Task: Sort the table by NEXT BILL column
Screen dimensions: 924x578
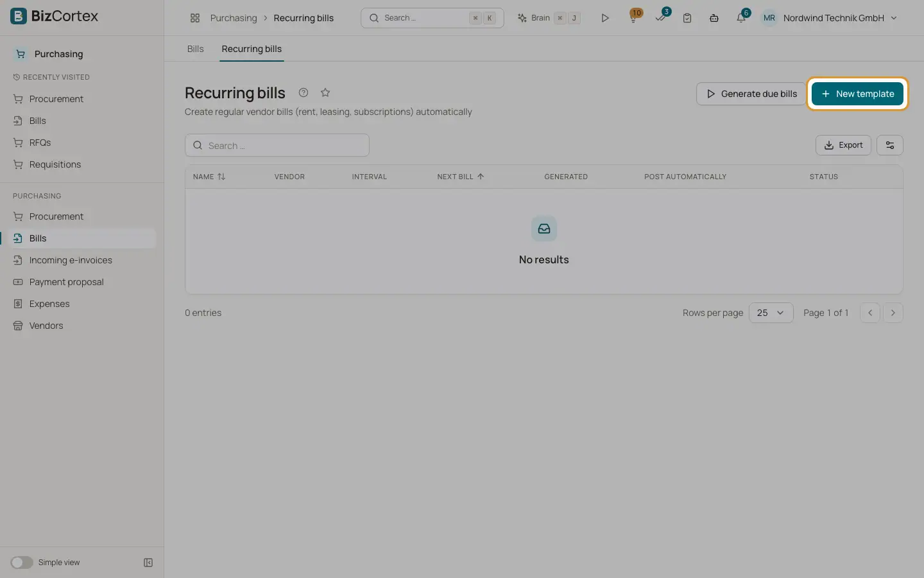Action: tap(461, 177)
